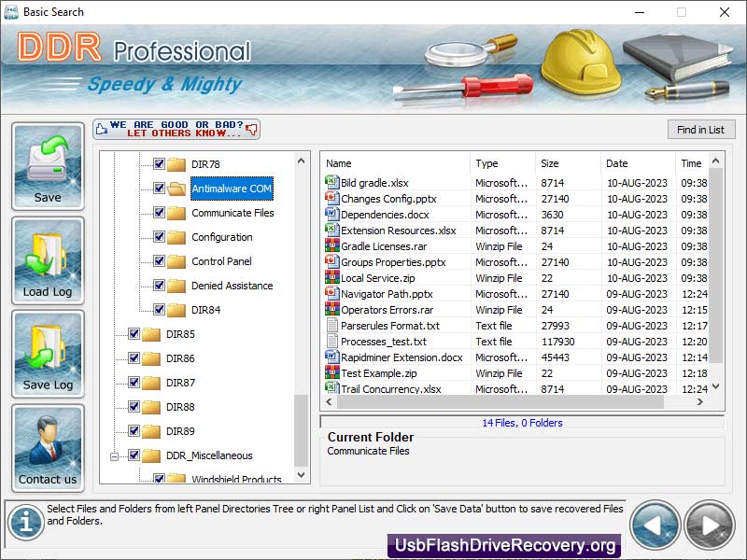The width and height of the screenshot is (747, 560).
Task: Click the Excel icon for Bild gradle.xlsx
Action: [x=331, y=182]
